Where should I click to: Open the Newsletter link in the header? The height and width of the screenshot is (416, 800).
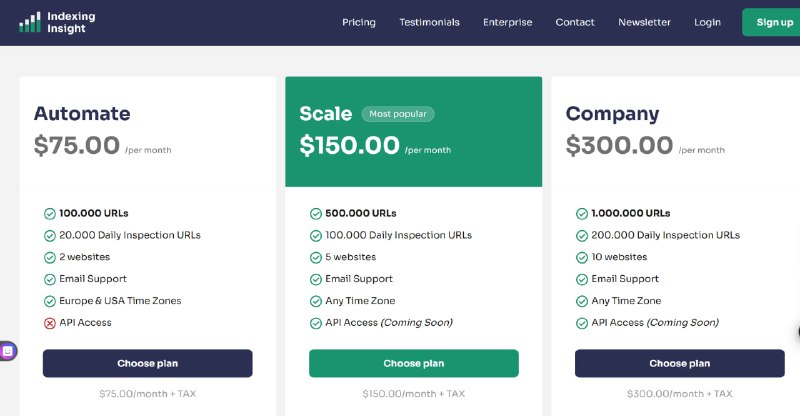[644, 22]
